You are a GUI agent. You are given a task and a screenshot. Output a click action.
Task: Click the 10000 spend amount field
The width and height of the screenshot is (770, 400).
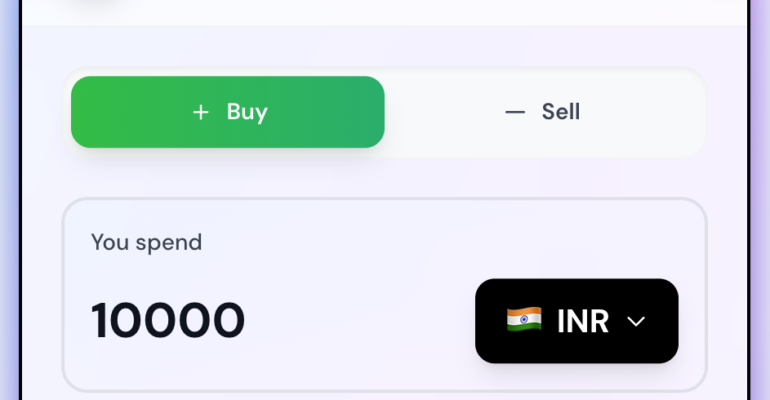pyautogui.click(x=168, y=321)
